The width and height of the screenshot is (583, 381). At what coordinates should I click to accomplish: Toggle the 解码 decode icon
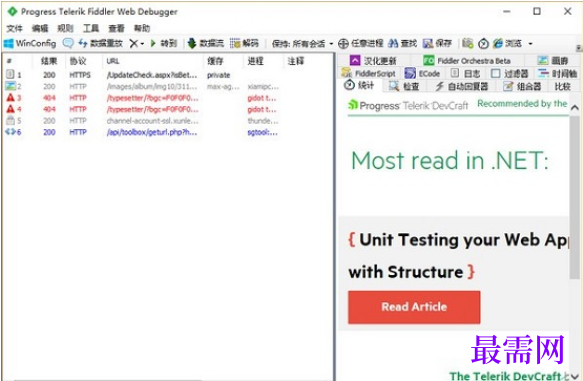235,43
